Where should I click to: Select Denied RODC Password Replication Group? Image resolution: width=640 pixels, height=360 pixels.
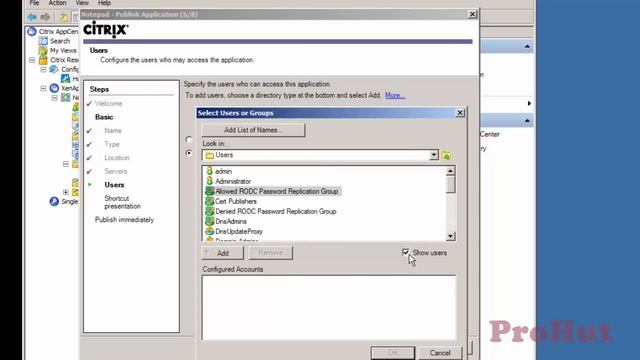coord(276,211)
